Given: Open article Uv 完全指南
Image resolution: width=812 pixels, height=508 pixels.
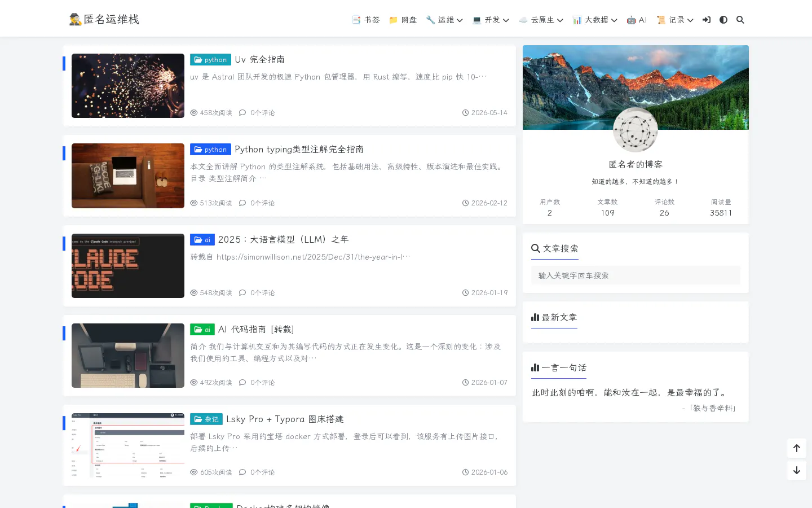Looking at the screenshot, I should point(259,59).
